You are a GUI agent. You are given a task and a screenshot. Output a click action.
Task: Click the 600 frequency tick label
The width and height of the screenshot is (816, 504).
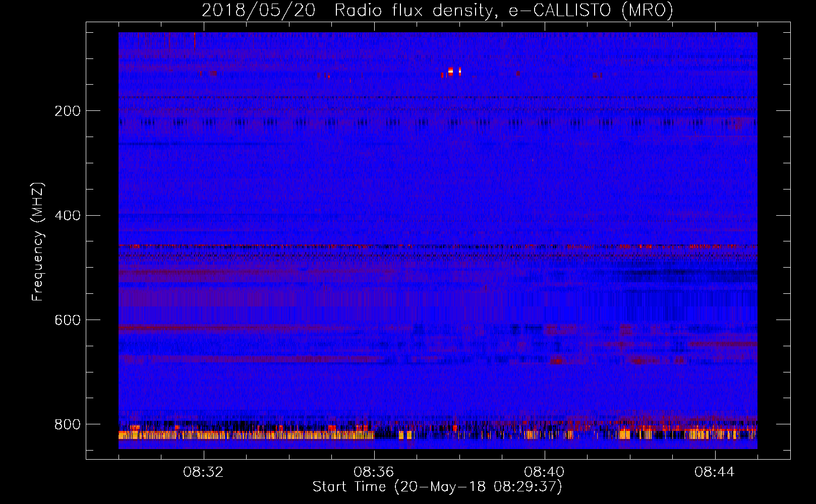[x=68, y=321]
